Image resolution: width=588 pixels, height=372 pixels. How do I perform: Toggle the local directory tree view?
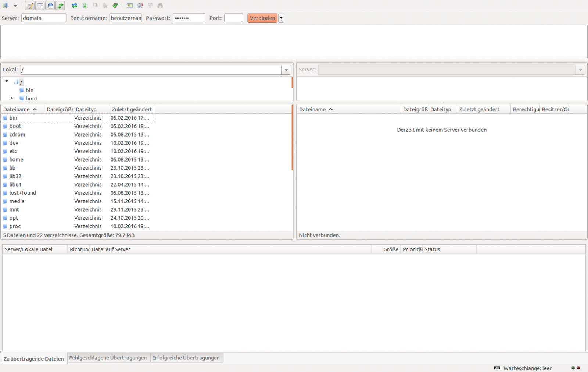[40, 6]
